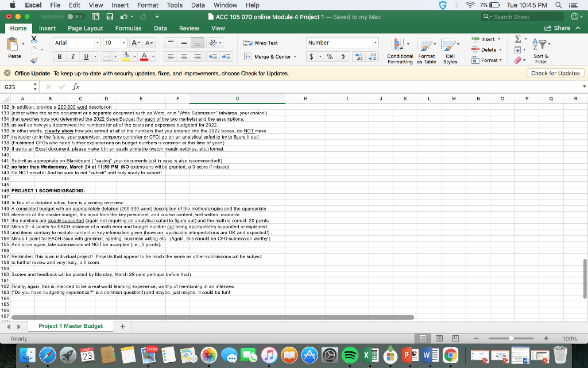Click the Share button

point(557,28)
